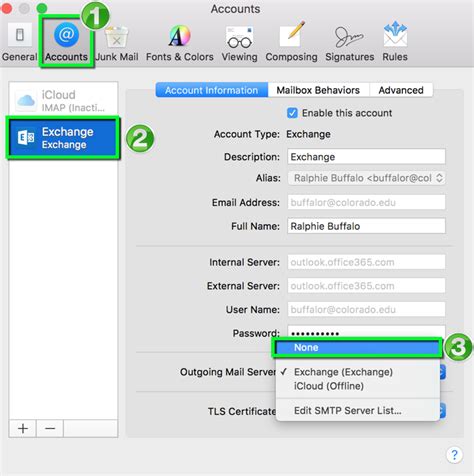Open the General preferences icon

coord(19,35)
